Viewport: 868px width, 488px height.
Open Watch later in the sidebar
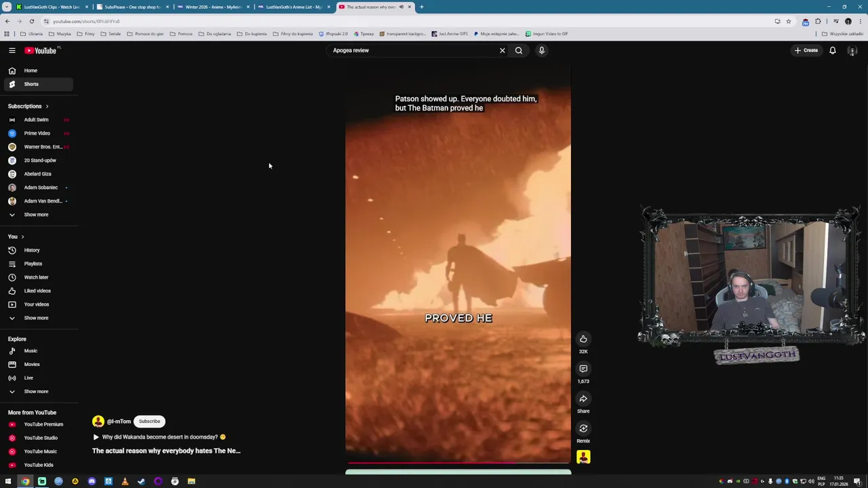click(37, 277)
